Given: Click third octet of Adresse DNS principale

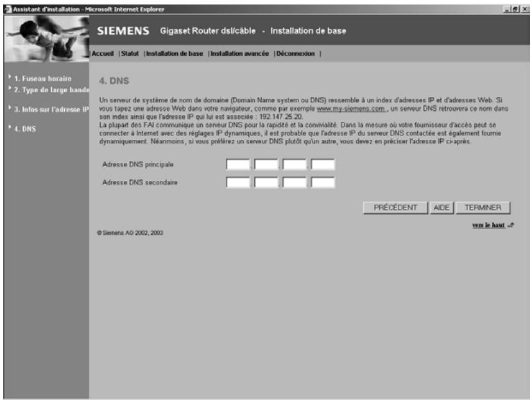Looking at the screenshot, I should pyautogui.click(x=295, y=164).
